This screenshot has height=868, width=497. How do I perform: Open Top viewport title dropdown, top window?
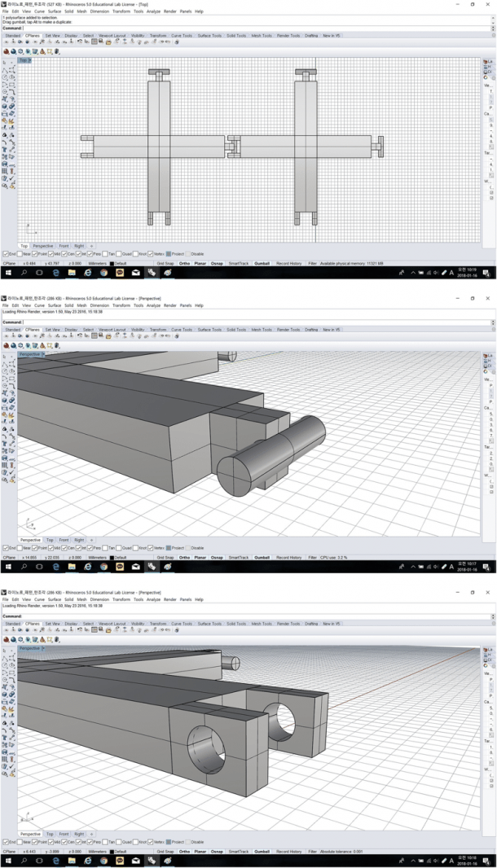(30, 60)
